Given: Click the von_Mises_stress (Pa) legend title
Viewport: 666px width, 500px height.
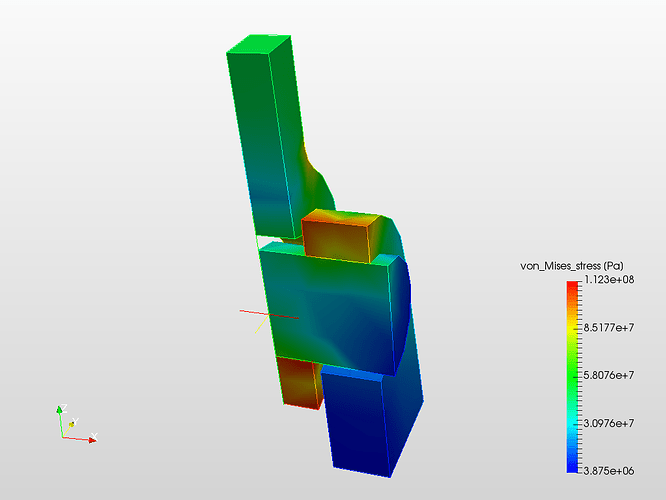Looking at the screenshot, I should point(572,266).
